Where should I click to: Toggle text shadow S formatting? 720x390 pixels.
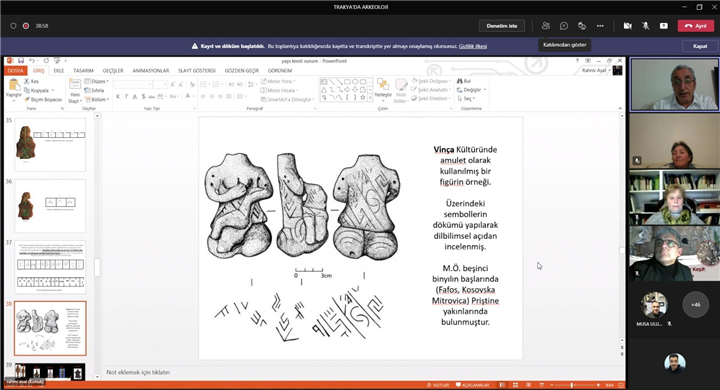(x=143, y=96)
